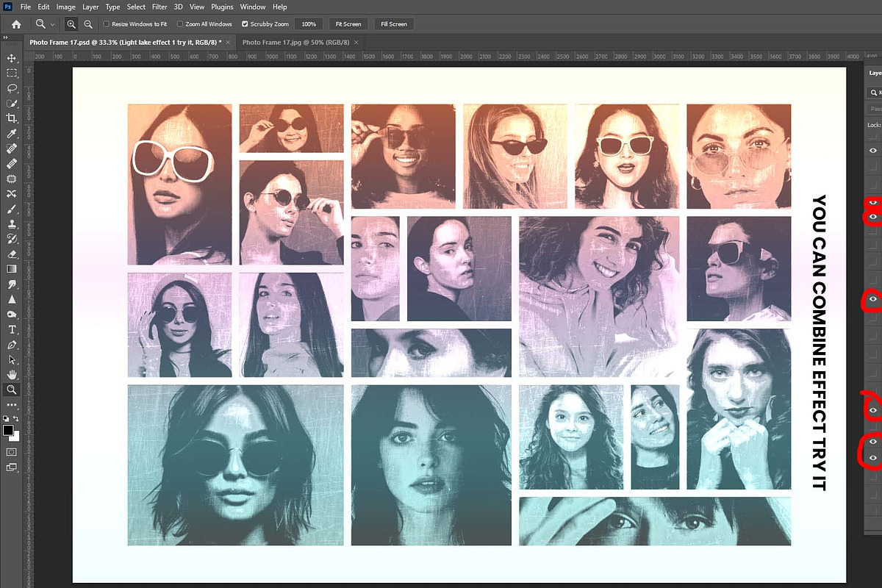Viewport: 882px width, 588px height.
Task: Select the History Brush tool
Action: pyautogui.click(x=11, y=240)
